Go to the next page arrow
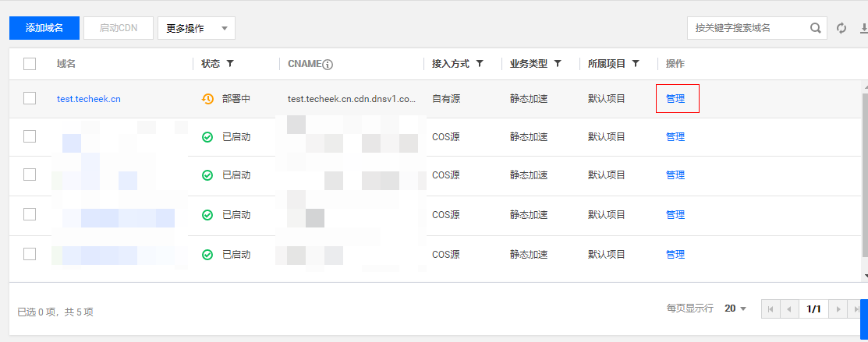This screenshot has width=868, height=342. [x=838, y=309]
